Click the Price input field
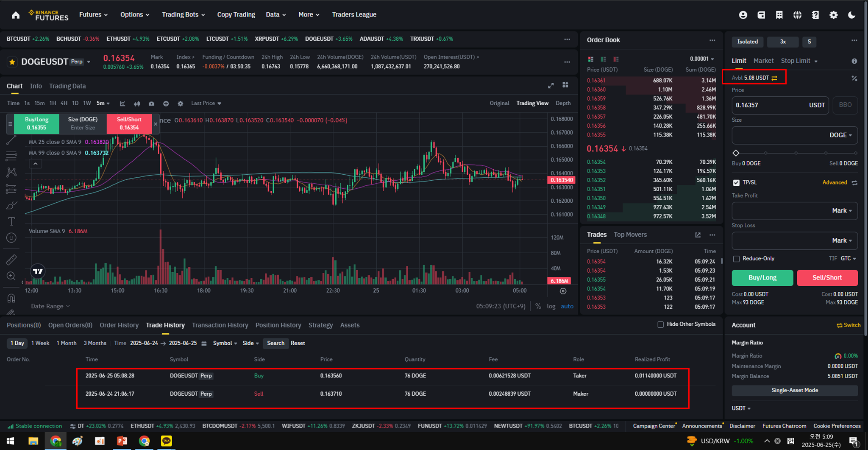 pyautogui.click(x=780, y=105)
